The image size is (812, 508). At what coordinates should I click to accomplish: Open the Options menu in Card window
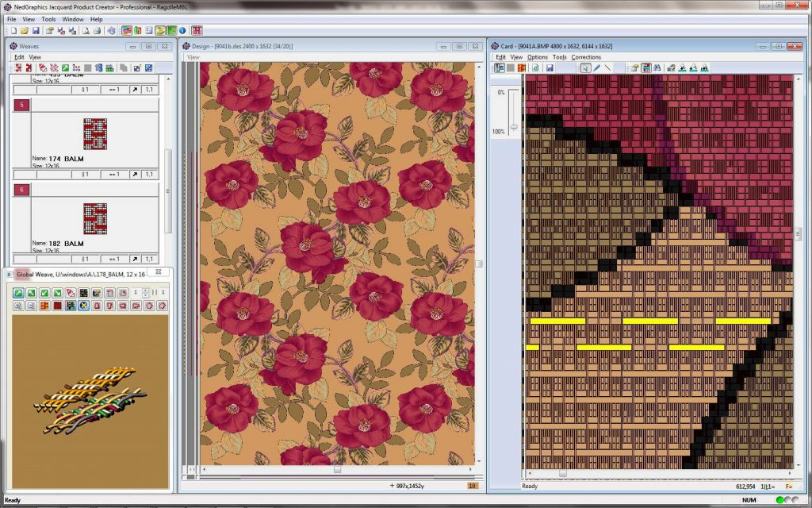point(538,57)
